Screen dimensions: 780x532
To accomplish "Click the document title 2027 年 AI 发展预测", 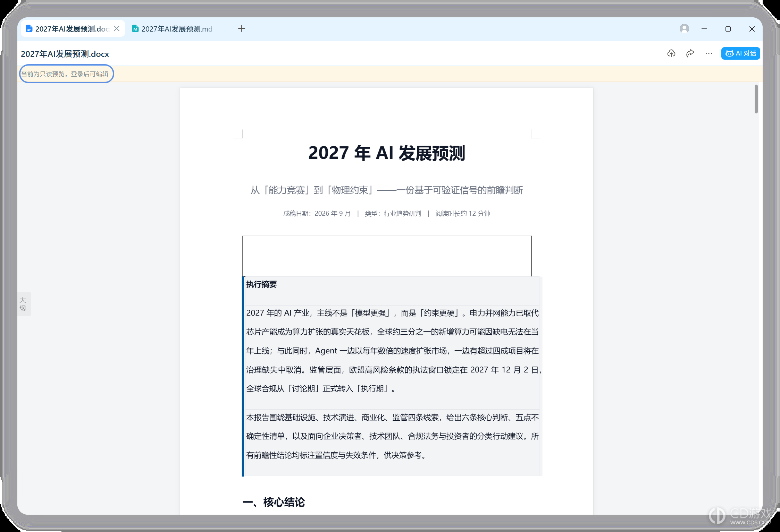I will click(x=386, y=153).
